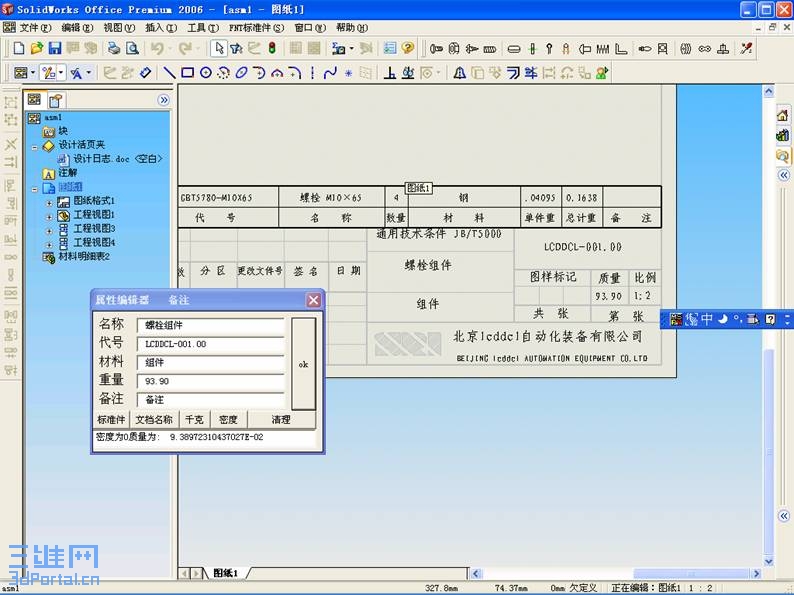Expand the 工程视图1 tree node
Viewport: 794px width, 595px height.
(49, 217)
